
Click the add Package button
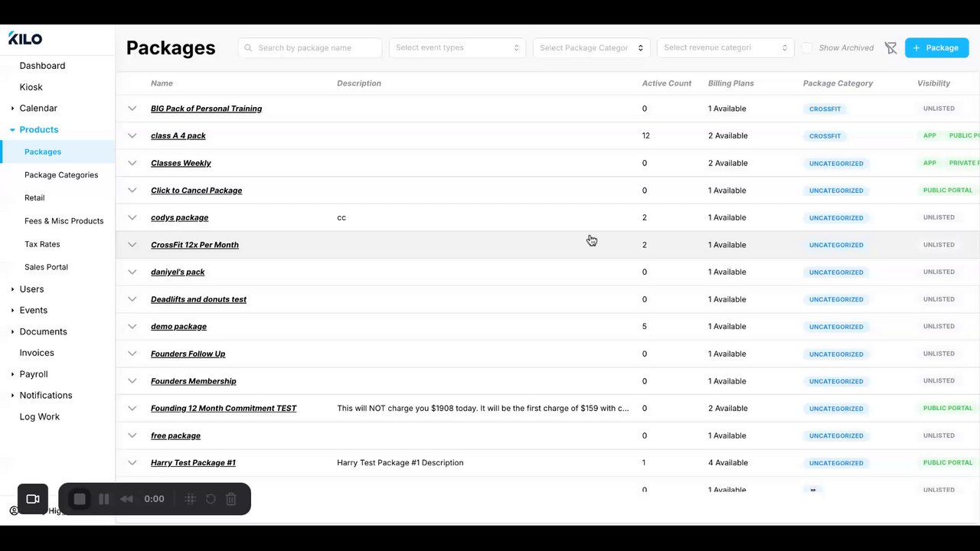coord(936,48)
